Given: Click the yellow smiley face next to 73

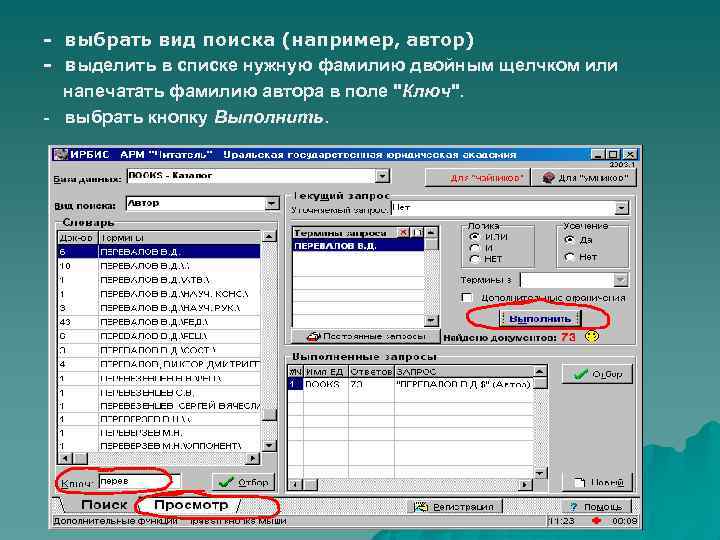Looking at the screenshot, I should point(592,337).
